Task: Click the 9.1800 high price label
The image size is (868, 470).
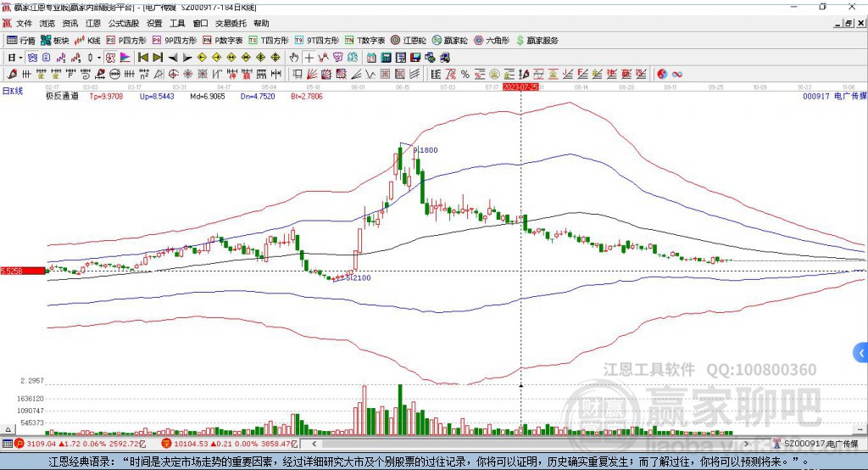Action: pos(426,150)
